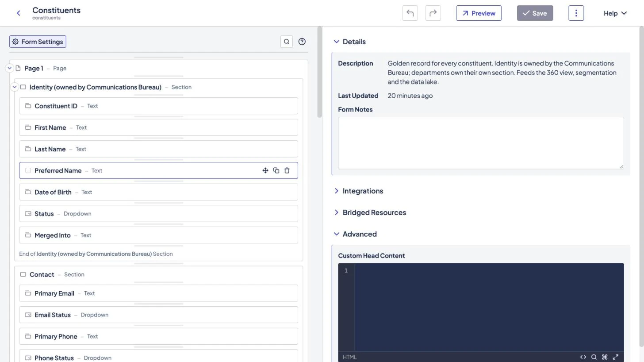This screenshot has width=644, height=362.
Task: Collapse the Details panel
Action: [337, 42]
